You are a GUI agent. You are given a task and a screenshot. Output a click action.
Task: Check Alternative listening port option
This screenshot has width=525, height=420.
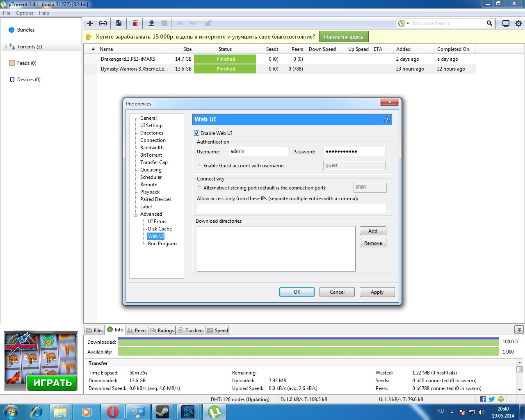click(x=199, y=188)
